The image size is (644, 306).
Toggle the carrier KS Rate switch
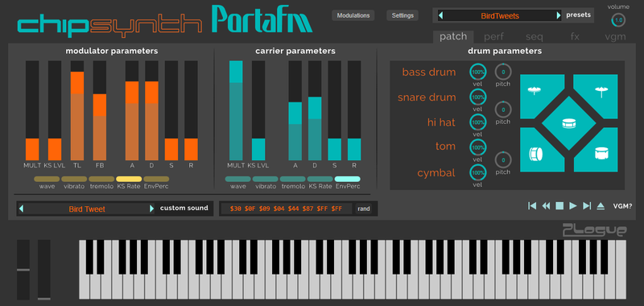point(320,179)
